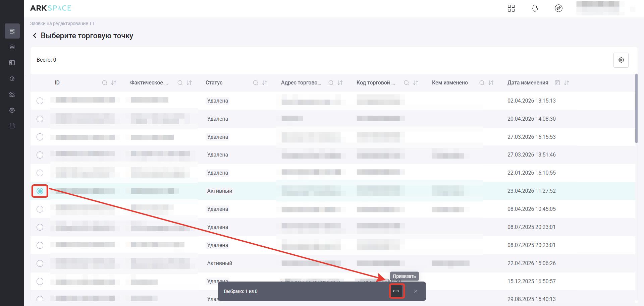The width and height of the screenshot is (644, 306).
Task: Open the apps grid icon
Action: [x=511, y=8]
